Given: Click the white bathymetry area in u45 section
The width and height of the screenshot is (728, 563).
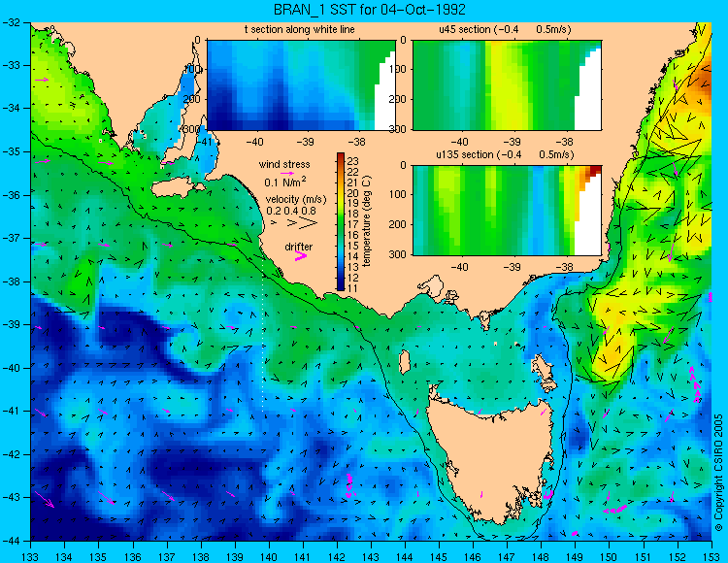Looking at the screenshot, I should click(588, 95).
